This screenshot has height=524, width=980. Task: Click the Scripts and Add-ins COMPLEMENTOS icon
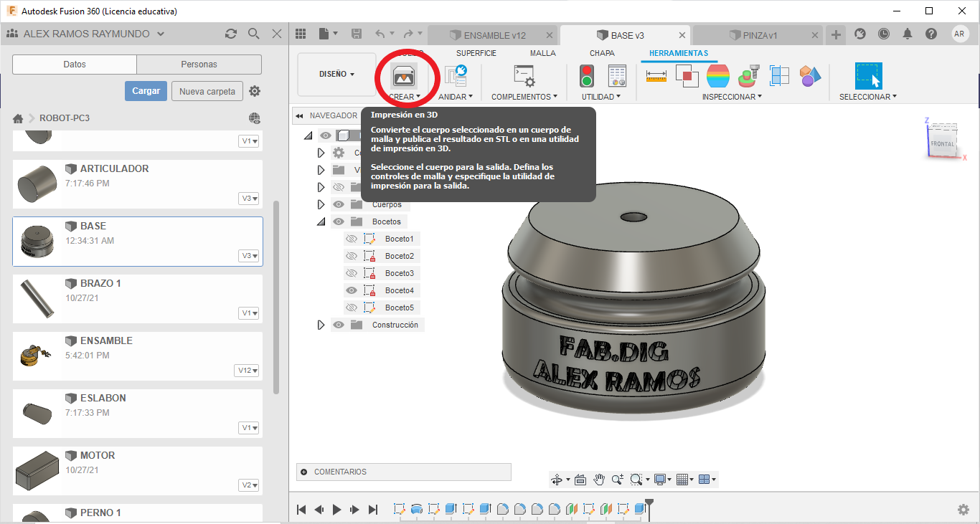524,75
